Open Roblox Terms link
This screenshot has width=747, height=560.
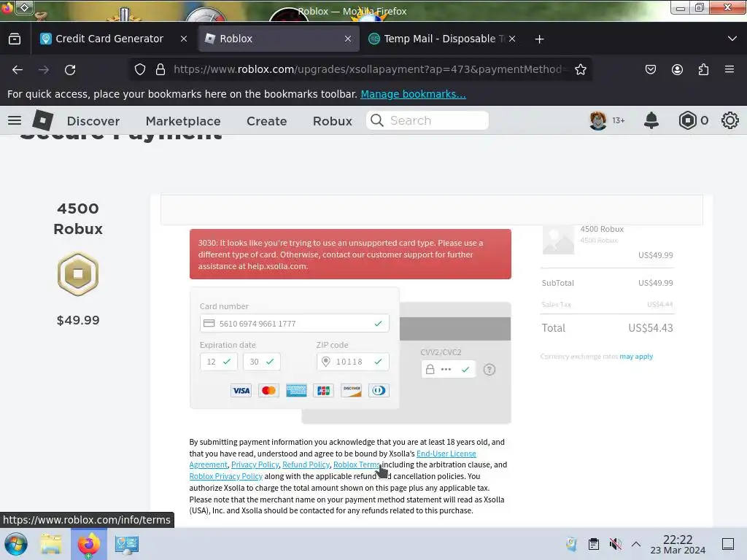tap(356, 464)
